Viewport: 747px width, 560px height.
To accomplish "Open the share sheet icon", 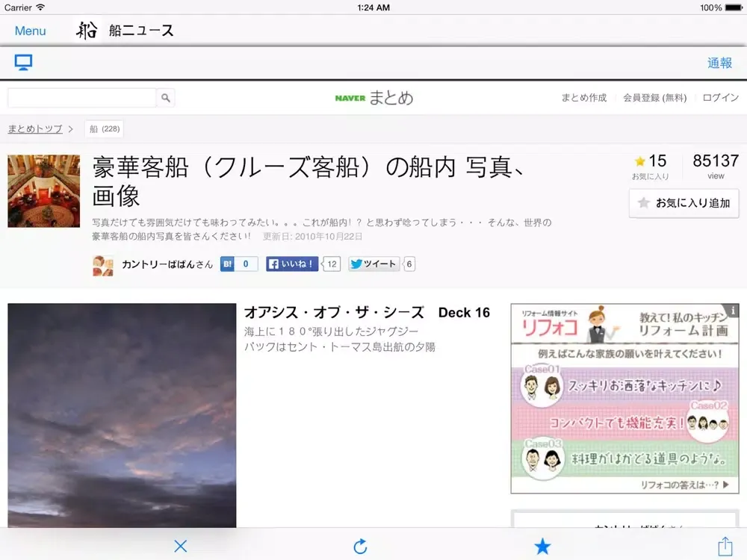I will (x=724, y=546).
